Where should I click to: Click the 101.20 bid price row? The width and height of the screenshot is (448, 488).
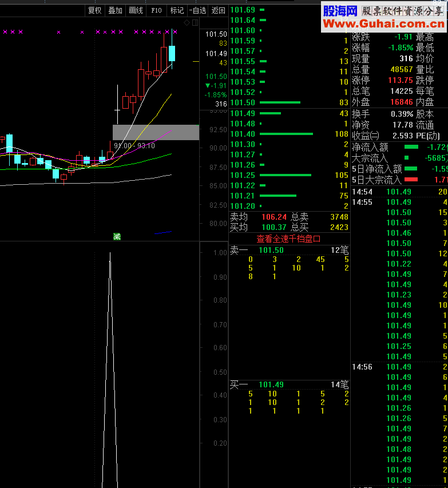289,206
